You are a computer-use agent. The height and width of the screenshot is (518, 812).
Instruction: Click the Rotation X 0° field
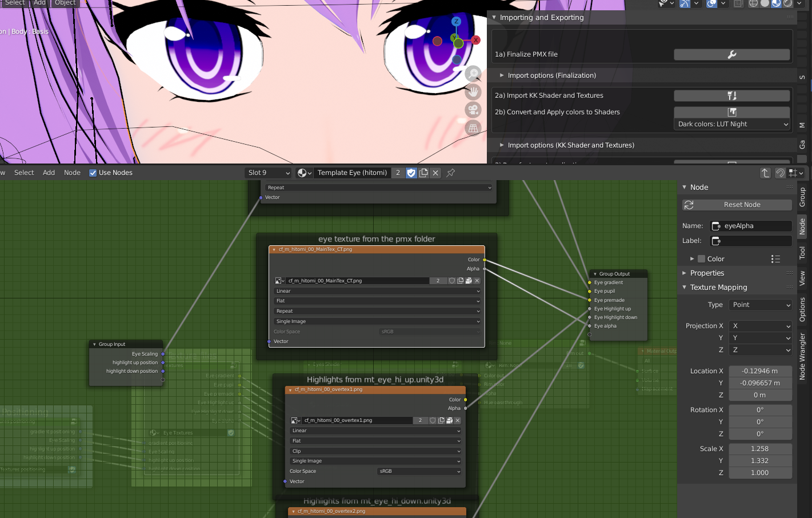[760, 410]
